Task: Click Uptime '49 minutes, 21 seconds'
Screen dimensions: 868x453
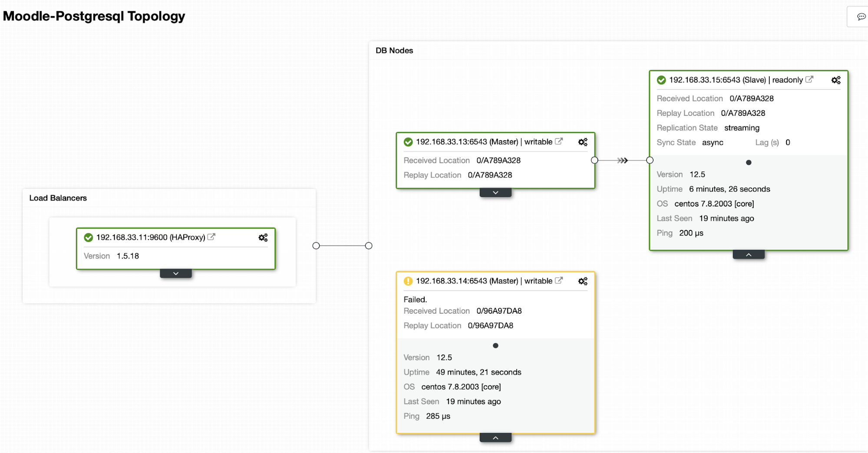Action: coord(479,372)
